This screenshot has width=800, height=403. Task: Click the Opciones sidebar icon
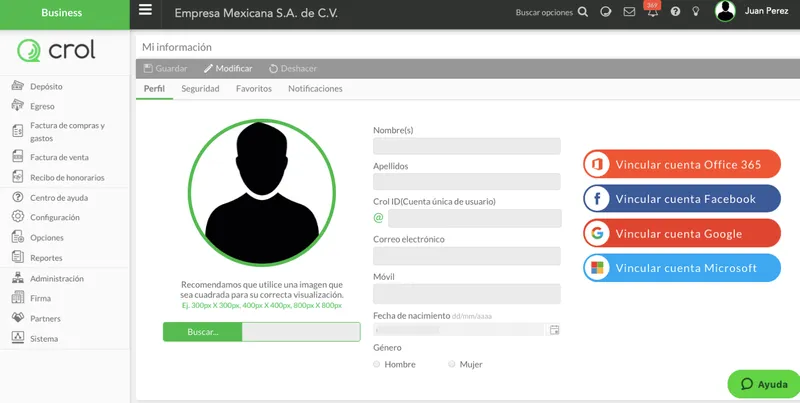pos(18,237)
